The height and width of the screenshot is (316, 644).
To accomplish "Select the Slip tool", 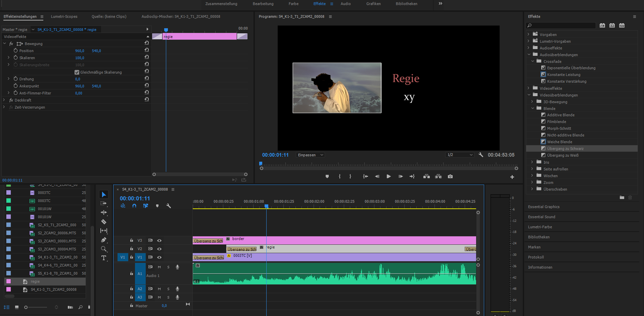I will [104, 231].
